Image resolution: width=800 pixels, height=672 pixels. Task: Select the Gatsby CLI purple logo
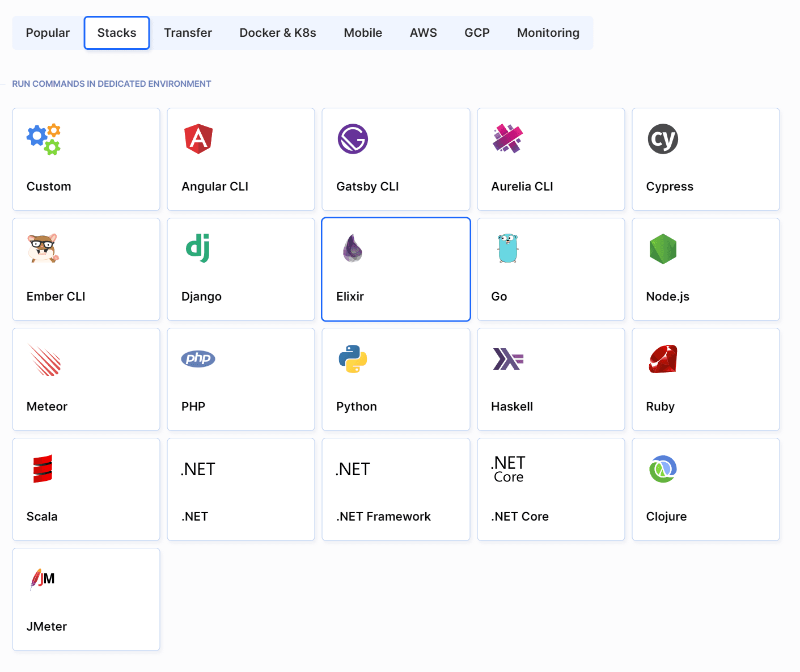pyautogui.click(x=353, y=139)
